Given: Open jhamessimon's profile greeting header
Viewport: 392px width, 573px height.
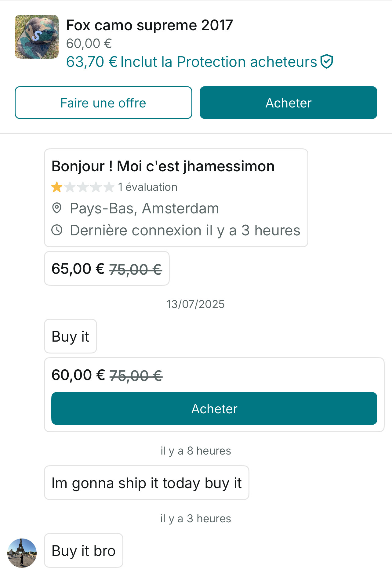Looking at the screenshot, I should click(x=163, y=167).
